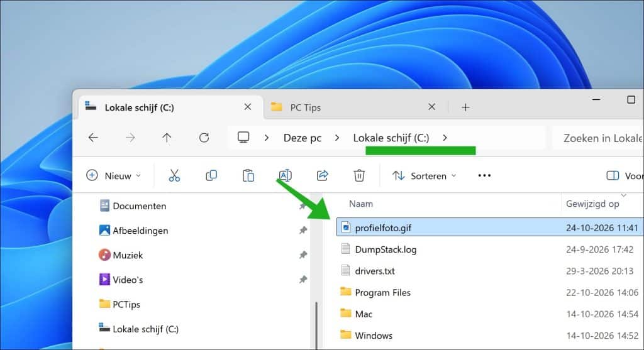Select the profielfoto.gif file
The width and height of the screenshot is (644, 350).
point(490,227)
